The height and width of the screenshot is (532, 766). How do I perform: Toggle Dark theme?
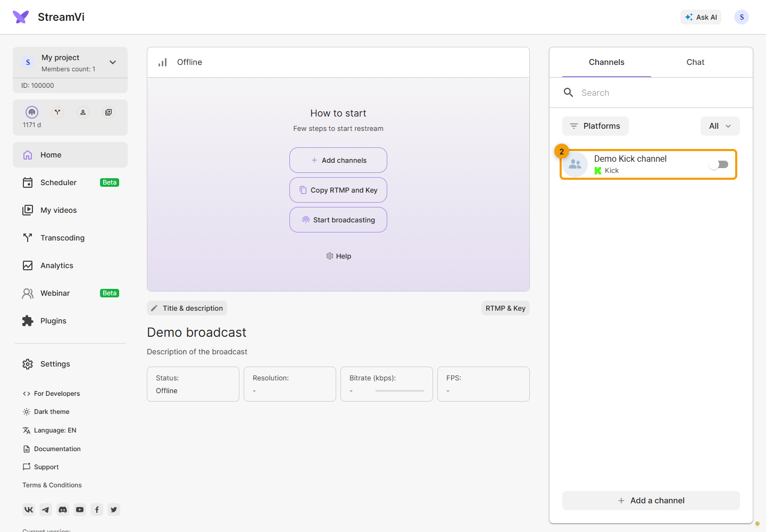pyautogui.click(x=46, y=412)
